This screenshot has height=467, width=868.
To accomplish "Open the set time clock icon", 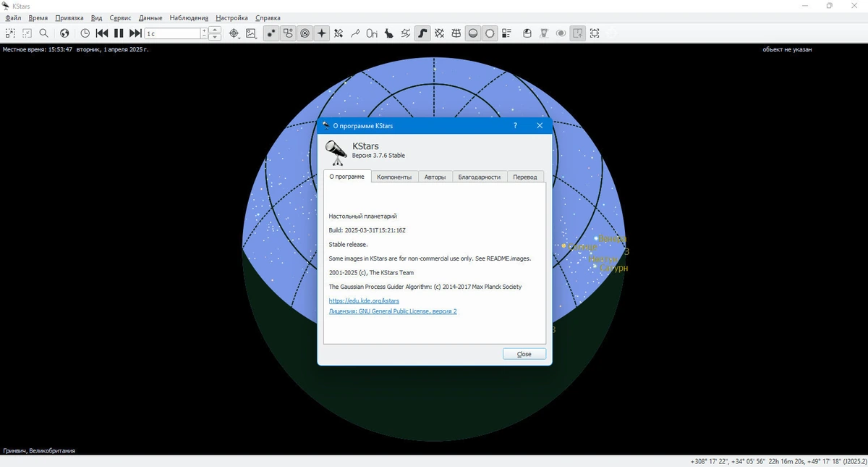I will 85,33.
